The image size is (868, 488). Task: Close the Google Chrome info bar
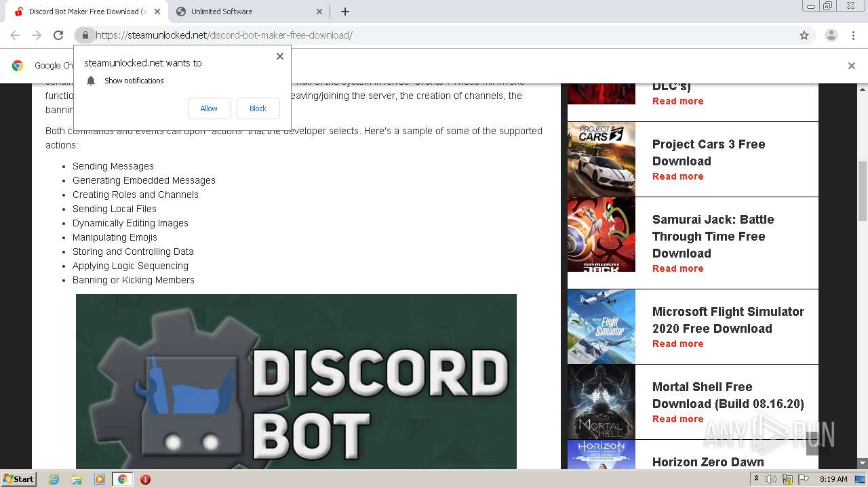(852, 66)
